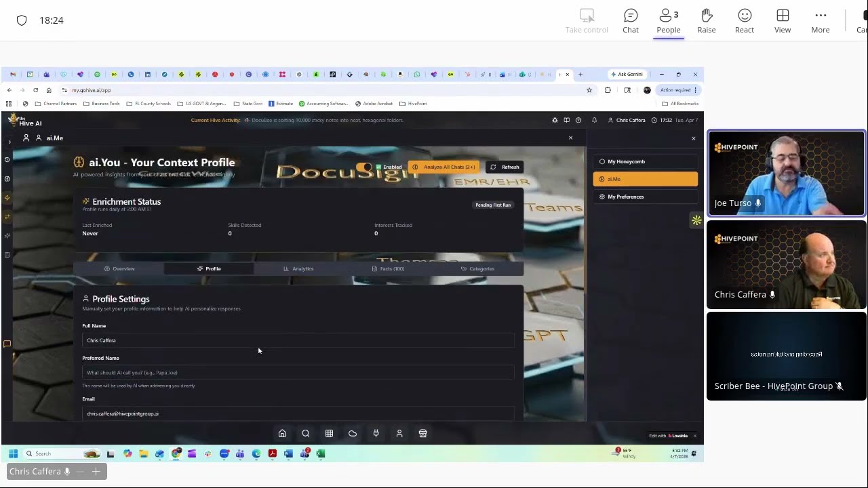This screenshot has width=868, height=488.
Task: Open My Honeycomb in side panel
Action: pos(645,161)
